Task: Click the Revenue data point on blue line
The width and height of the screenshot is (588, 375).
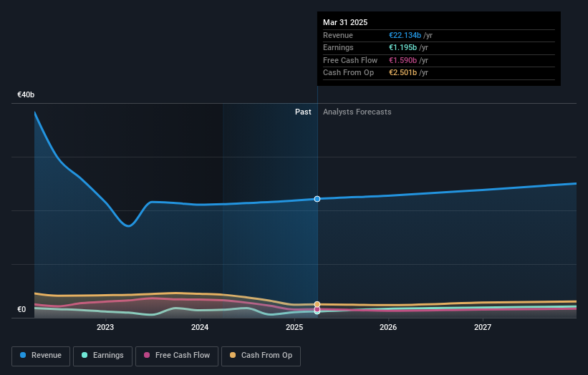Action: pos(317,199)
